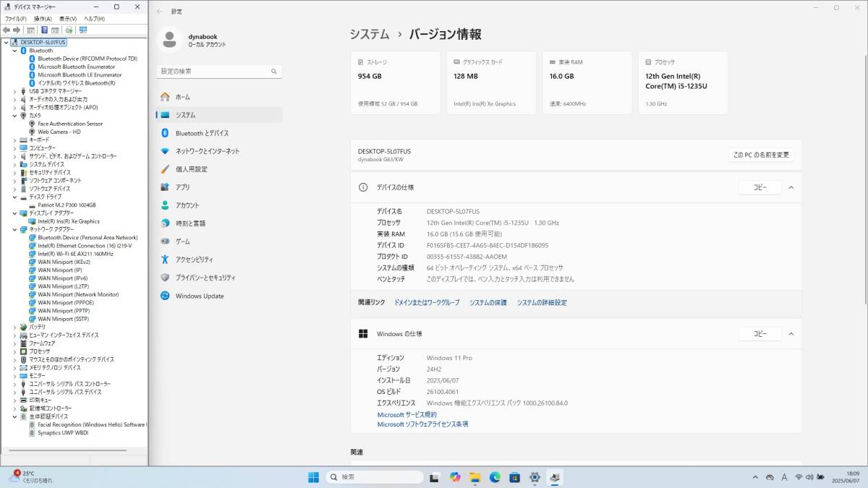Open the Windows Start menu
Image resolution: width=868 pixels, height=488 pixels.
pos(314,477)
